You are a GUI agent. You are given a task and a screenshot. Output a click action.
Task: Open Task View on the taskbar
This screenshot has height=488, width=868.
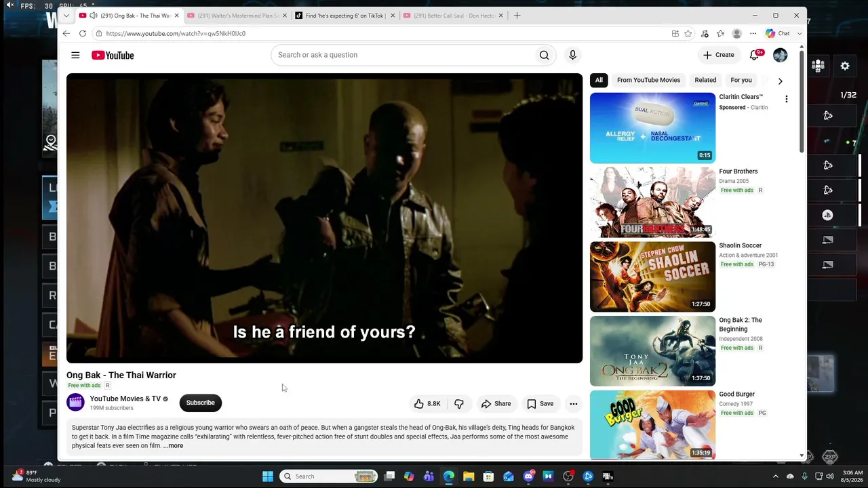pyautogui.click(x=389, y=476)
